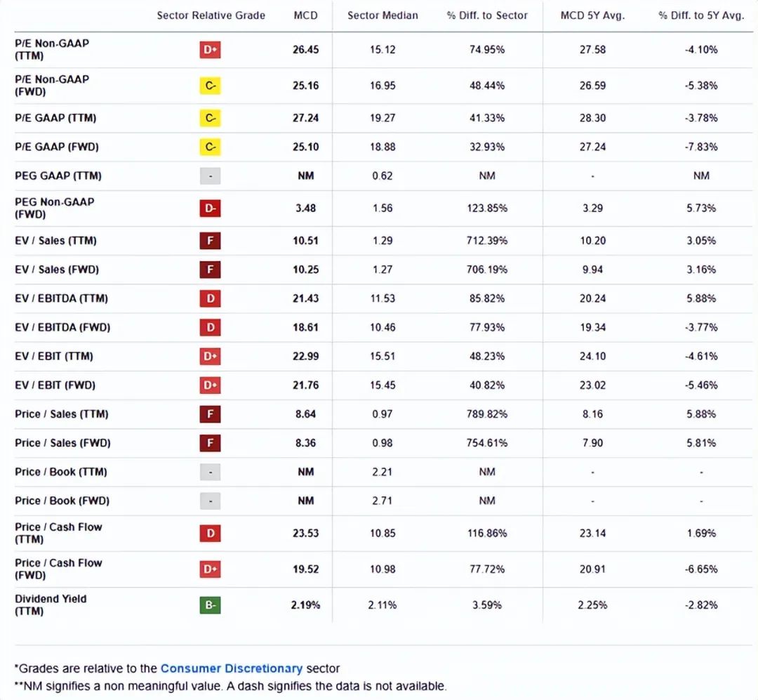Click the Sector Relative Grade column header
This screenshot has height=700, width=758.
(211, 15)
